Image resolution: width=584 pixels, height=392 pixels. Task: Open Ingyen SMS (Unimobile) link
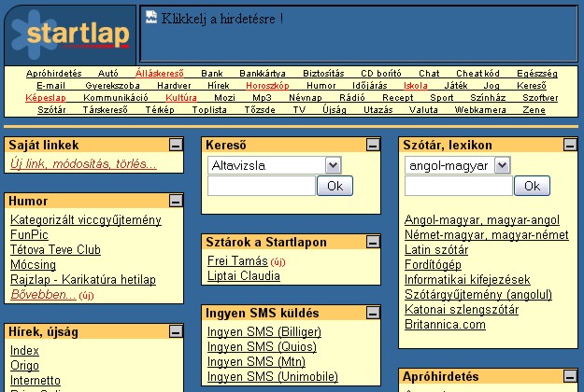pyautogui.click(x=273, y=376)
